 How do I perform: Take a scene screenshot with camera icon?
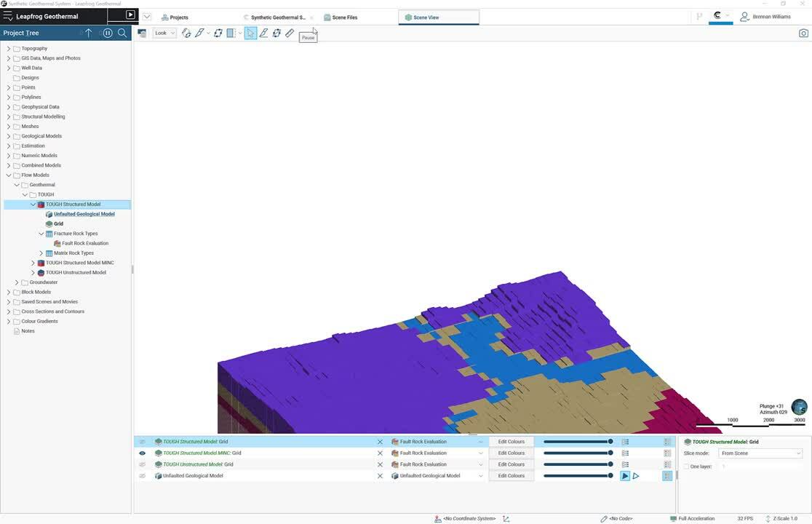pos(803,33)
